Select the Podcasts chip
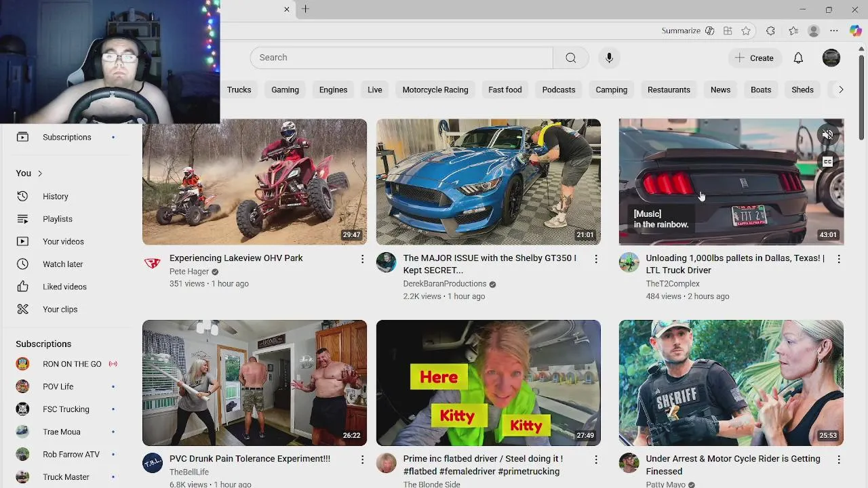 pyautogui.click(x=559, y=89)
